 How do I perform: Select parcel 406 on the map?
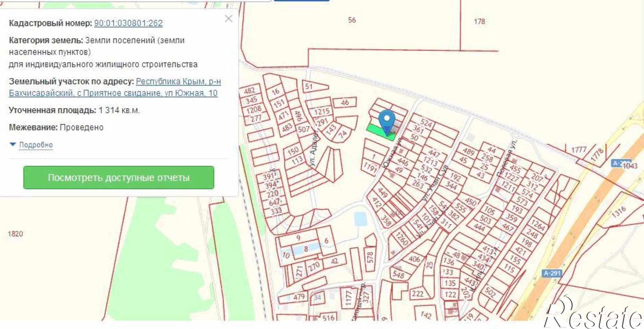(x=414, y=259)
